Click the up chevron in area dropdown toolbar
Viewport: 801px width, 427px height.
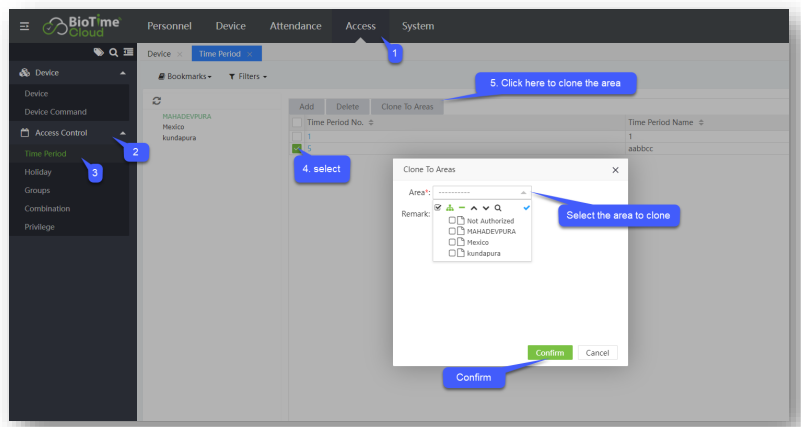(x=474, y=208)
